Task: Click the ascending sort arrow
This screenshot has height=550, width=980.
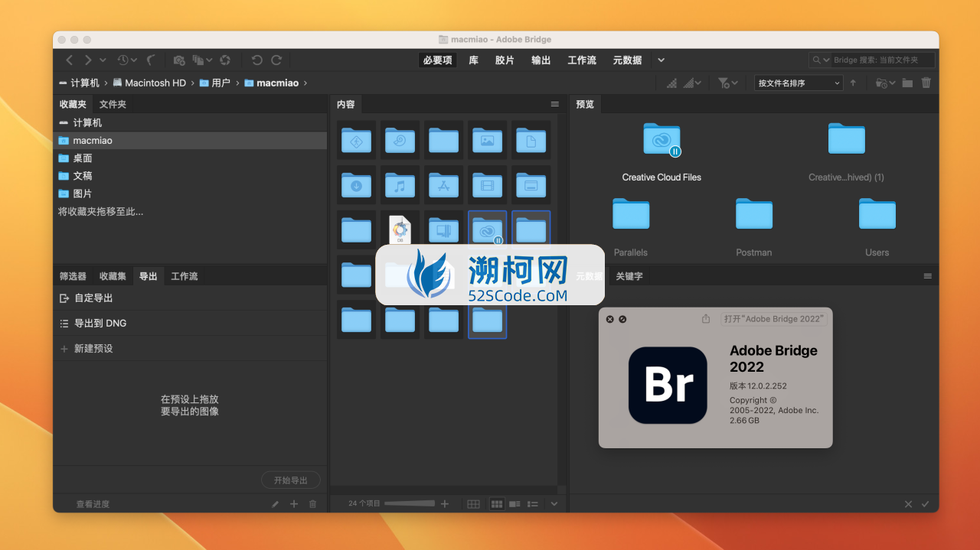Action: [x=853, y=83]
